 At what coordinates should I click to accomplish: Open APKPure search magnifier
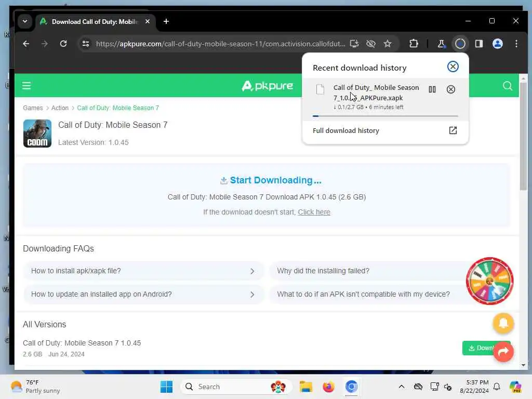pyautogui.click(x=507, y=86)
